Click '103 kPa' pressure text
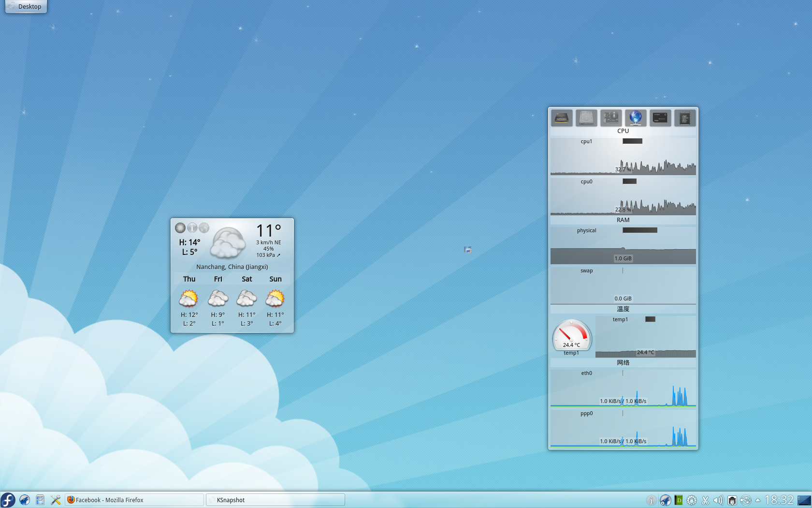 pos(266,255)
